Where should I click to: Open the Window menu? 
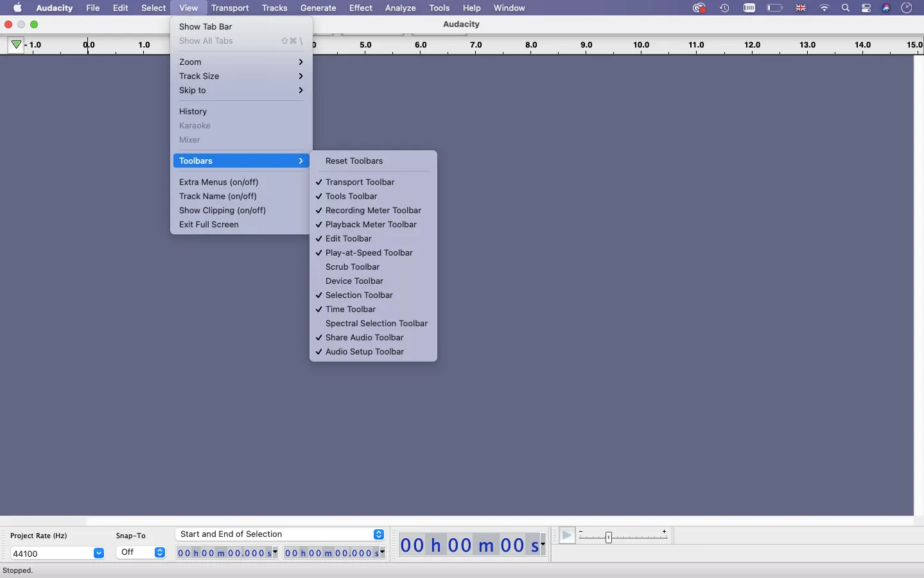[510, 8]
